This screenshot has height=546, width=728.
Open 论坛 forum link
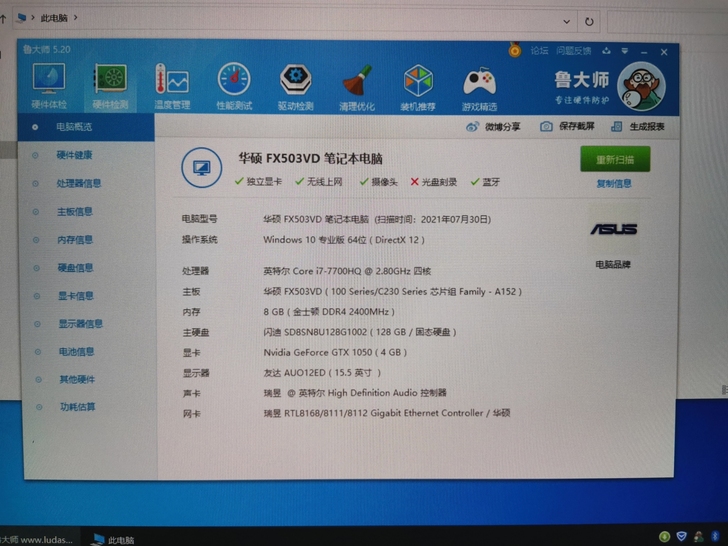(540, 51)
